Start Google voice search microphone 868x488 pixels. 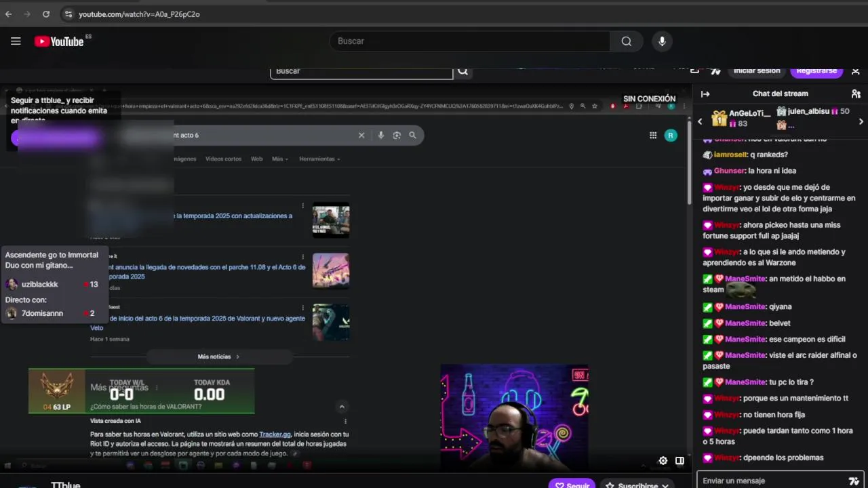[x=381, y=136]
